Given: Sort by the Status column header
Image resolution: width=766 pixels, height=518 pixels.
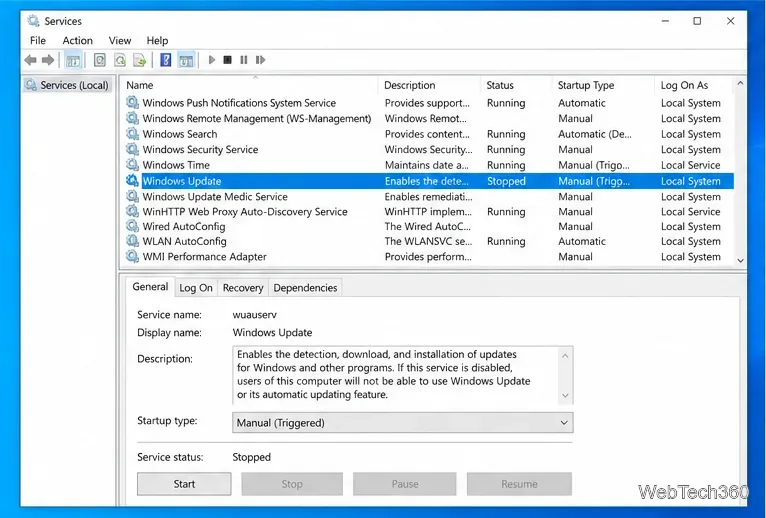Looking at the screenshot, I should click(x=516, y=85).
